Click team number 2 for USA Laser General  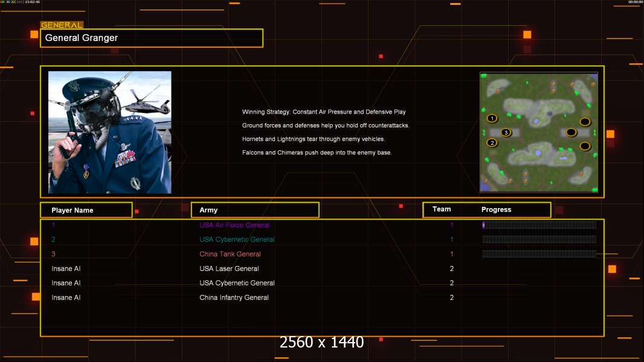(x=452, y=268)
